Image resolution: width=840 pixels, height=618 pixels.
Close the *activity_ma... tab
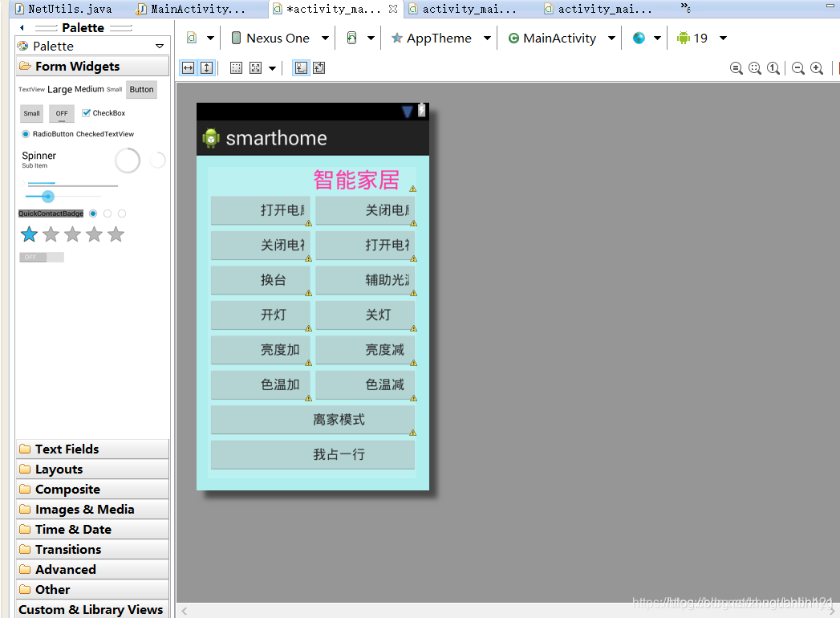[392, 9]
